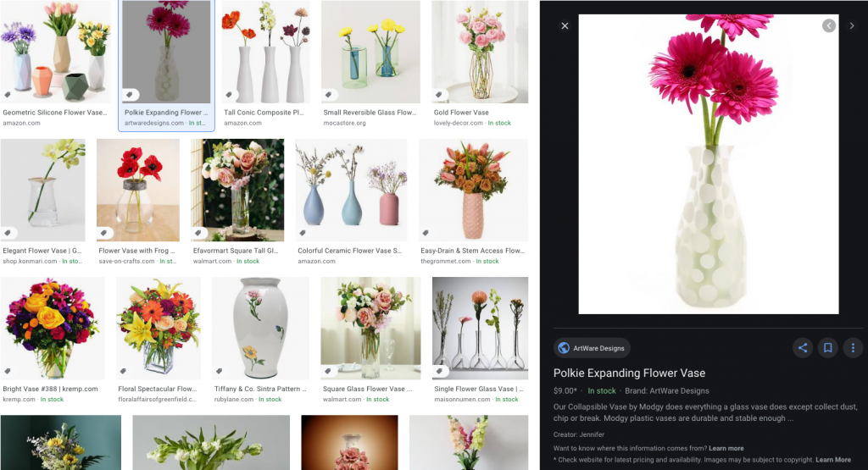This screenshot has width=868, height=470.
Task: Open the large pink gerbera vase image
Action: coord(709,164)
